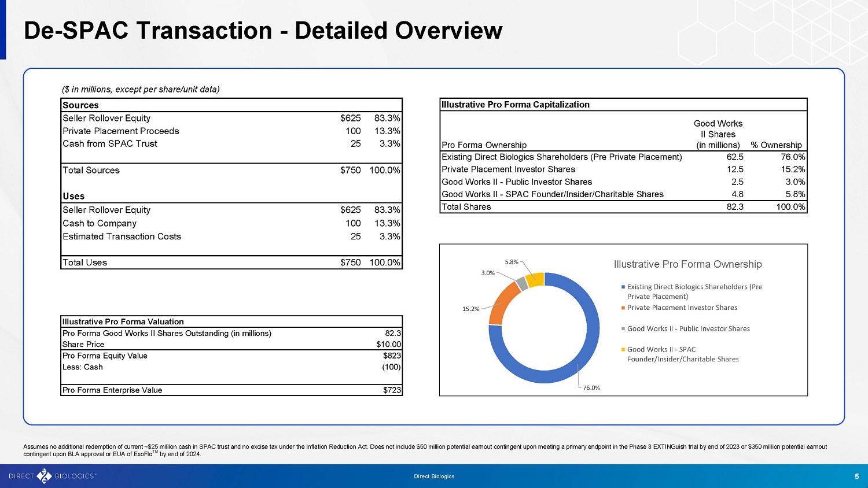The height and width of the screenshot is (488, 868).
Task: Click the blue legend marker for Existing Shareholders
Action: (x=623, y=287)
